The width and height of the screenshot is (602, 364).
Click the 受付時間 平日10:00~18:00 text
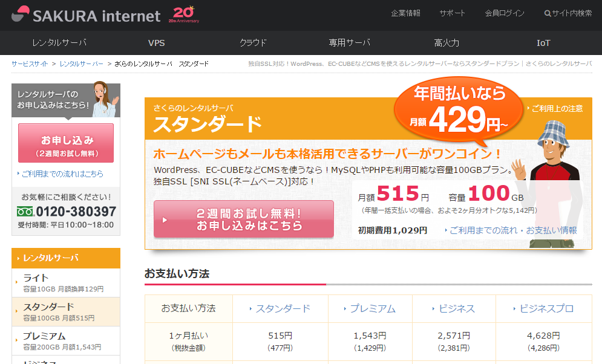[66, 225]
